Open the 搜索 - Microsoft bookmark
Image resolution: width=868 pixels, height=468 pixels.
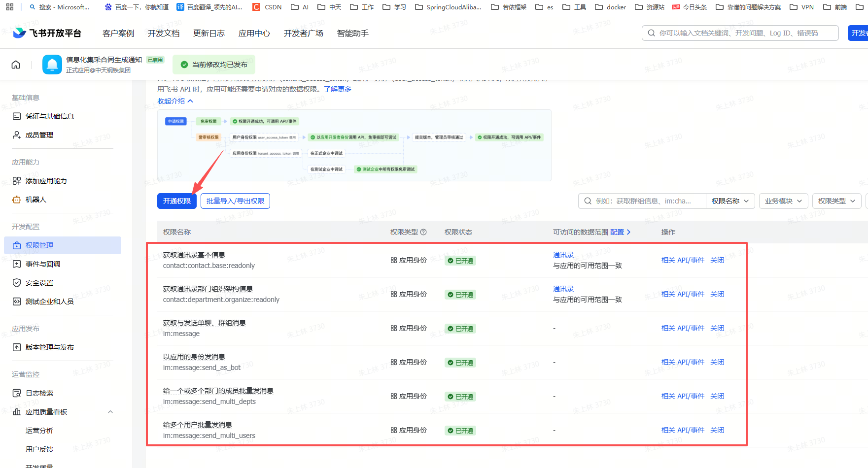(59, 7)
